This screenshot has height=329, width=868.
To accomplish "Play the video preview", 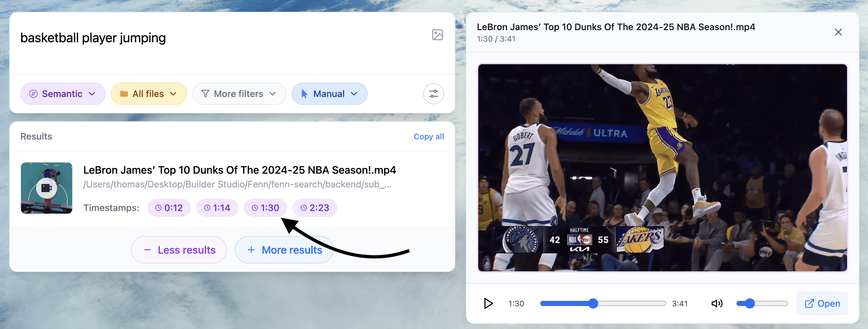I will tap(488, 303).
